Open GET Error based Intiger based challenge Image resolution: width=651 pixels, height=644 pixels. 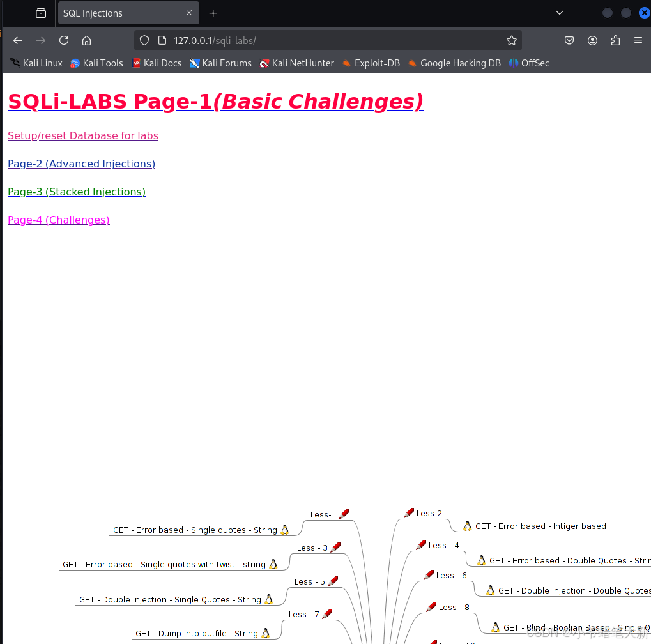click(x=540, y=526)
